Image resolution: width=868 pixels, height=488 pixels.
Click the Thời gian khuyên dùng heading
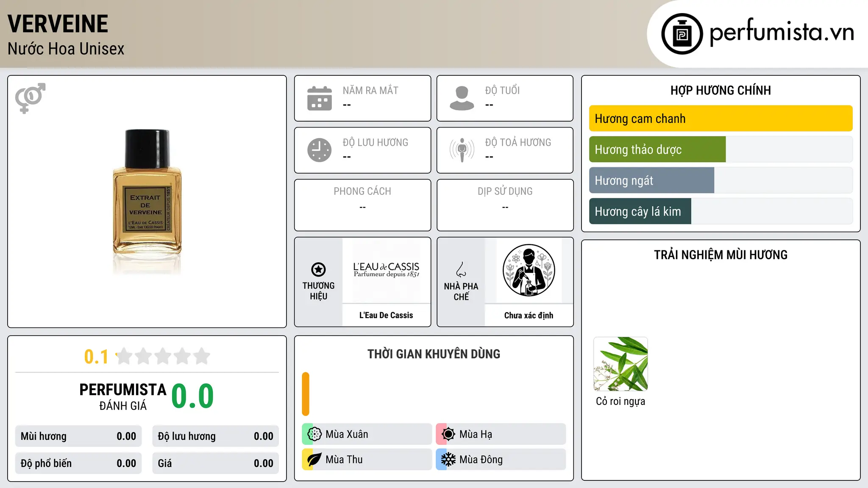(434, 354)
